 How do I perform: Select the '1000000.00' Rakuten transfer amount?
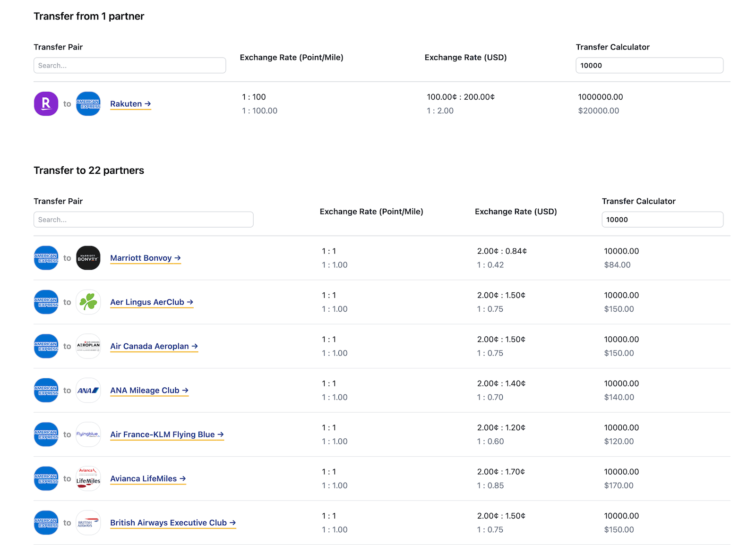(601, 97)
